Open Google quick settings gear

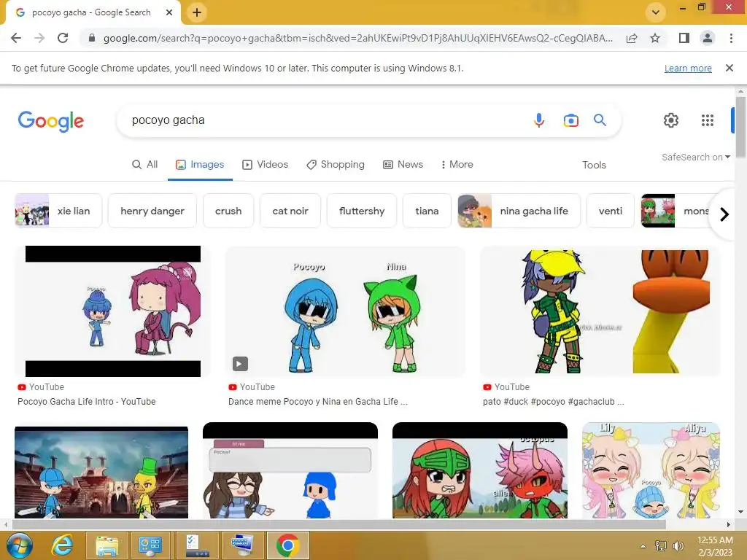(x=671, y=120)
